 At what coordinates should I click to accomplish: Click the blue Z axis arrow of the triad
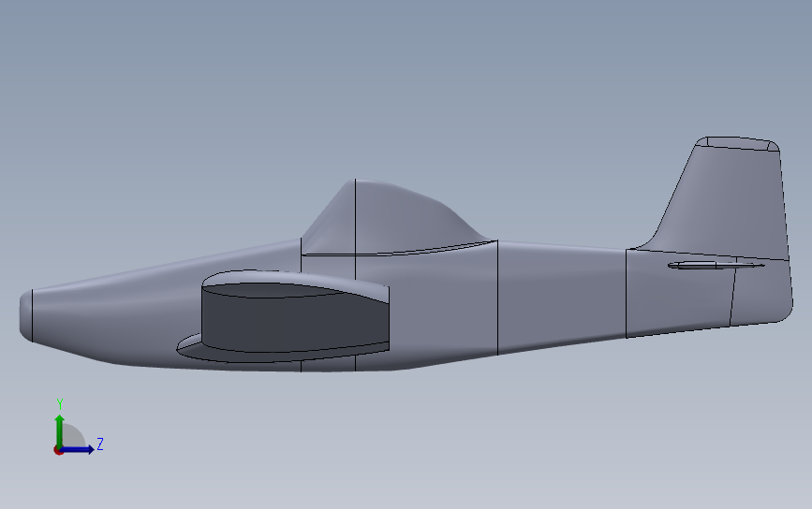(x=78, y=449)
